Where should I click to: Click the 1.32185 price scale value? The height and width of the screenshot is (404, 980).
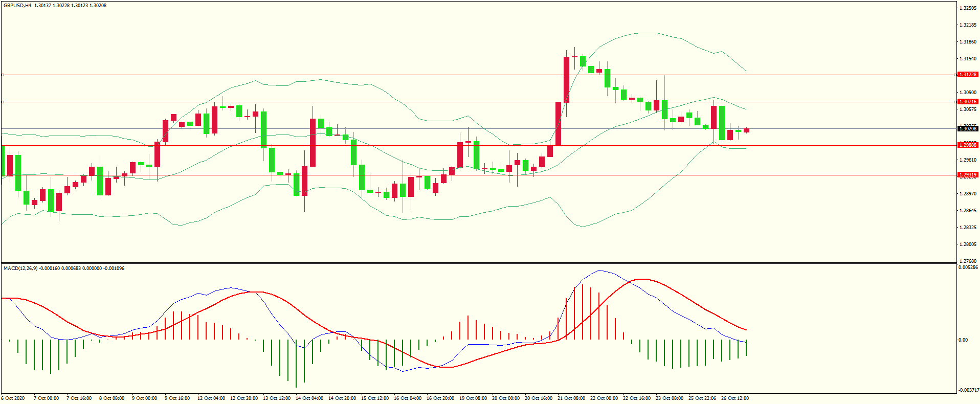pos(969,25)
